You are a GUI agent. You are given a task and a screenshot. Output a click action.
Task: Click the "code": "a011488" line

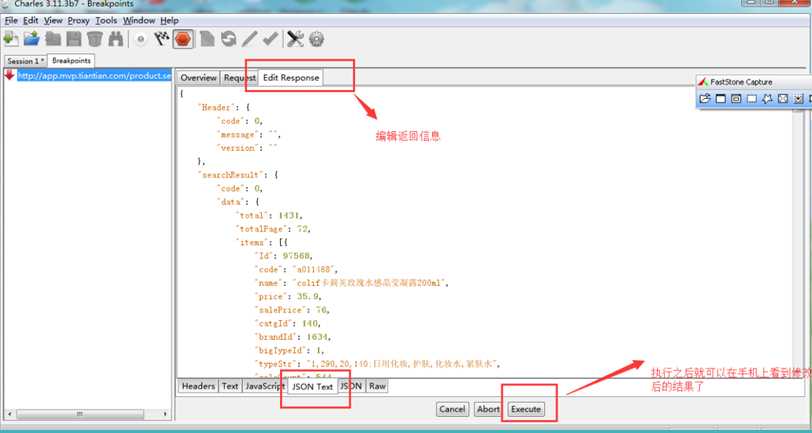click(x=296, y=270)
